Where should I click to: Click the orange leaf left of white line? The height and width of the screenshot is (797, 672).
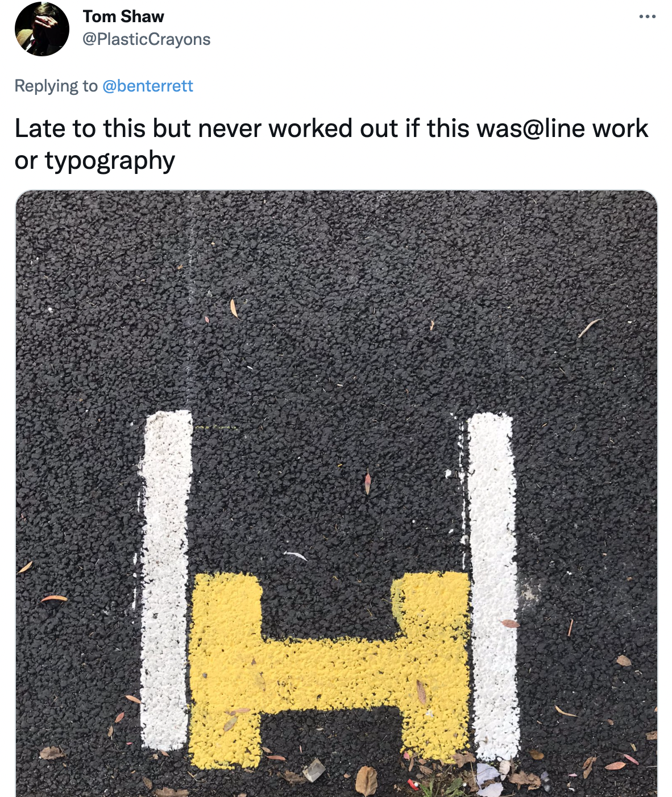pyautogui.click(x=54, y=598)
